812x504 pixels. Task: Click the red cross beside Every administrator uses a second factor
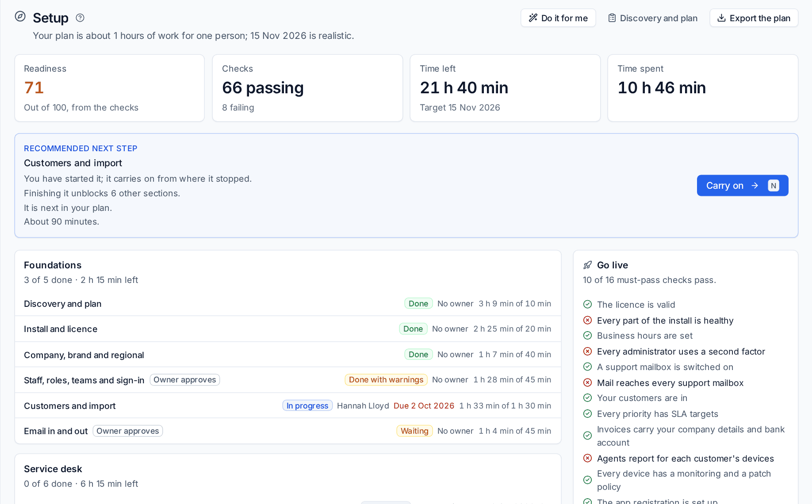(587, 351)
